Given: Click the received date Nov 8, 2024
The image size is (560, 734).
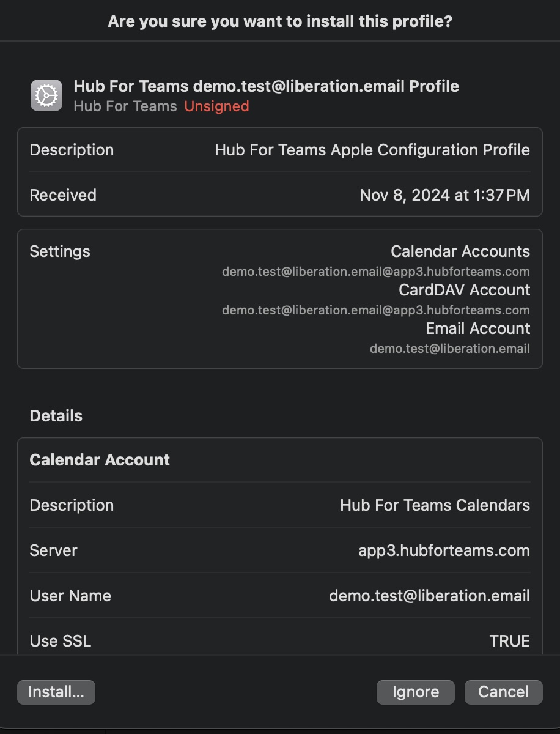Looking at the screenshot, I should pos(444,195).
